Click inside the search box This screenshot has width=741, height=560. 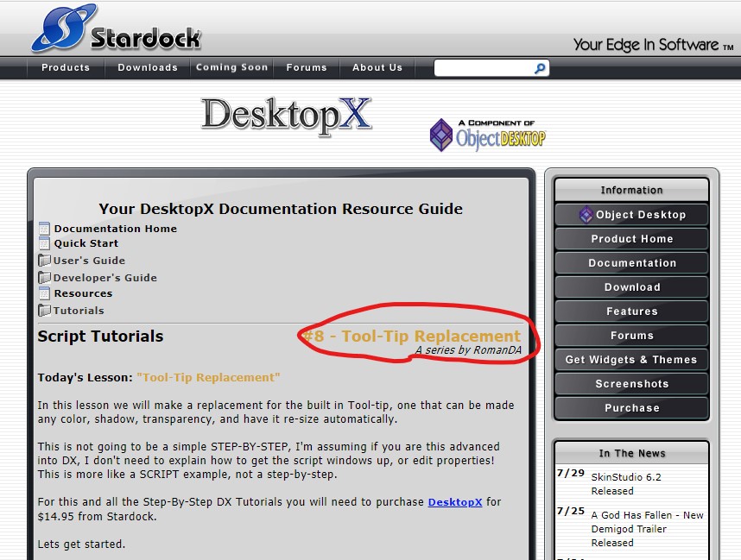point(484,68)
